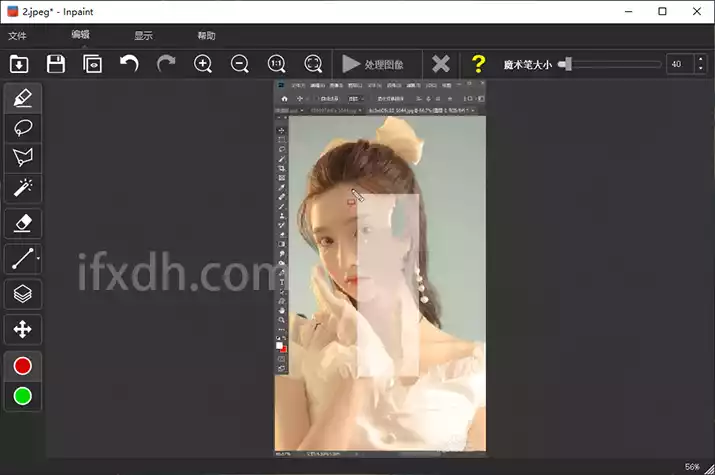Image resolution: width=715 pixels, height=475 pixels.
Task: Open the layers tool
Action: click(x=23, y=294)
